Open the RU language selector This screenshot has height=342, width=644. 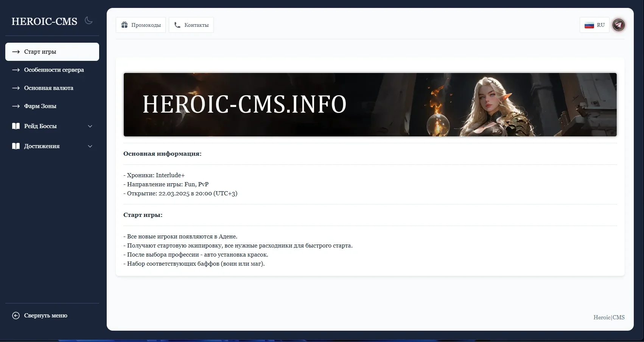tap(594, 25)
